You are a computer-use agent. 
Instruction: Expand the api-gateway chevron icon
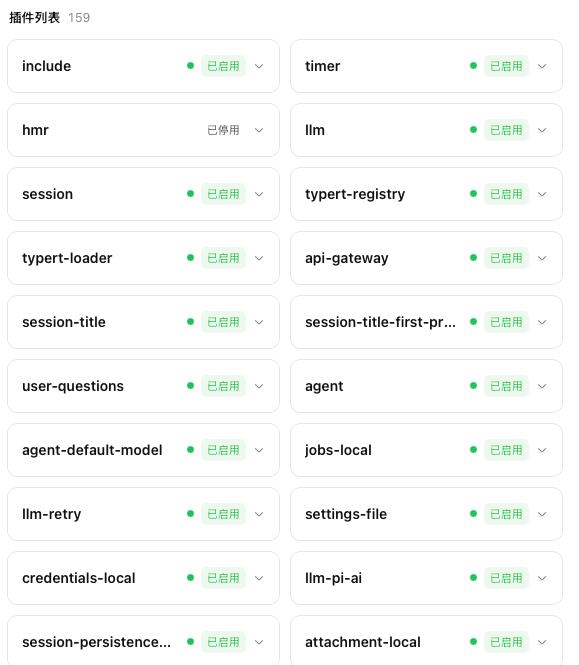542,258
